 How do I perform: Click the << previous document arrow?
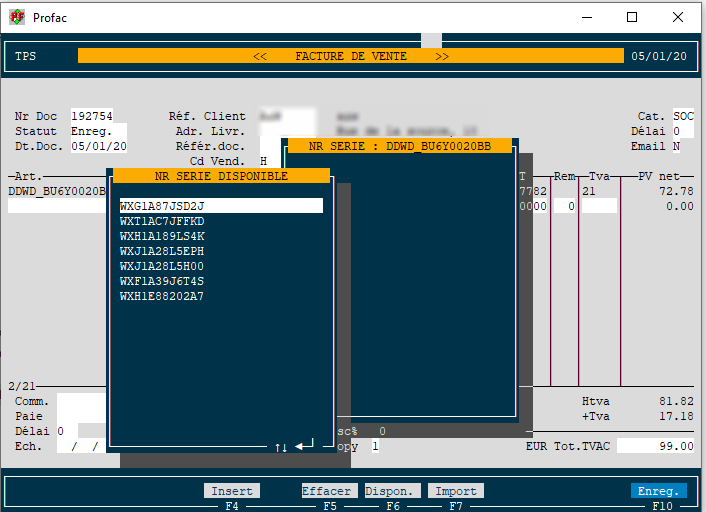(x=260, y=57)
